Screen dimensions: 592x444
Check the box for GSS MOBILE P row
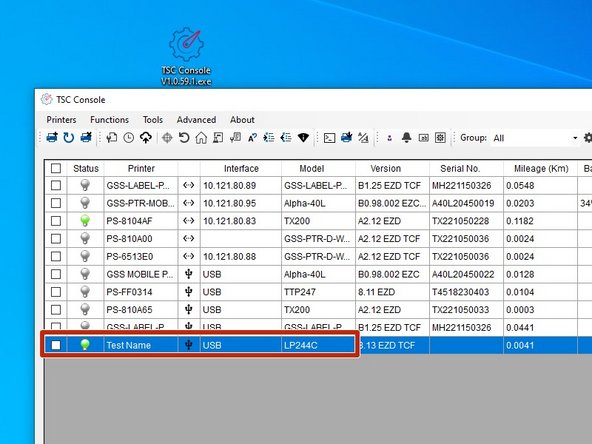click(x=56, y=274)
